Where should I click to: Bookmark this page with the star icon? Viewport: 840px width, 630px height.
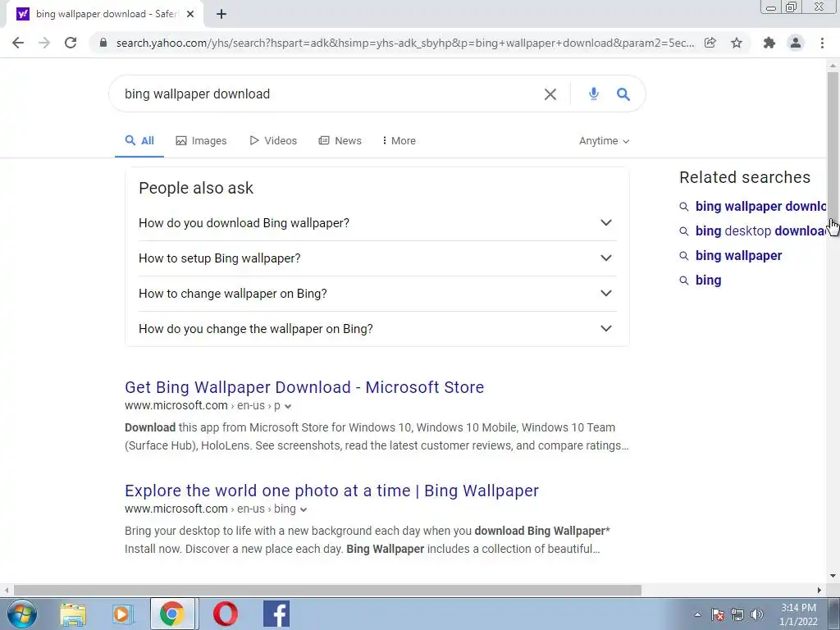(x=737, y=43)
